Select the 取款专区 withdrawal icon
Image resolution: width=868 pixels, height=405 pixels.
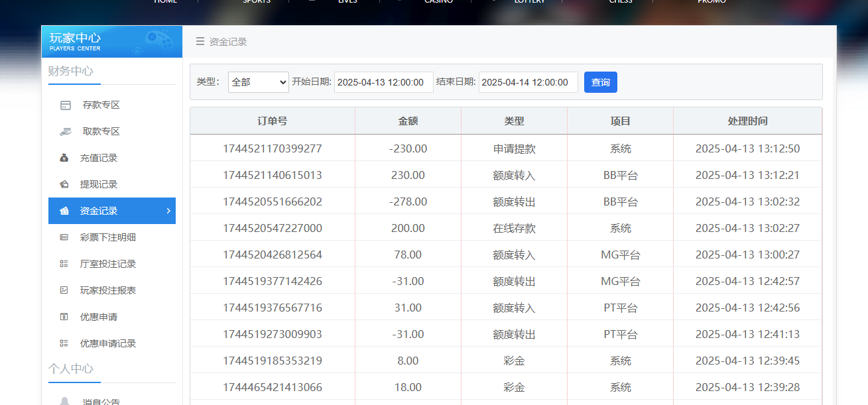pyautogui.click(x=64, y=131)
